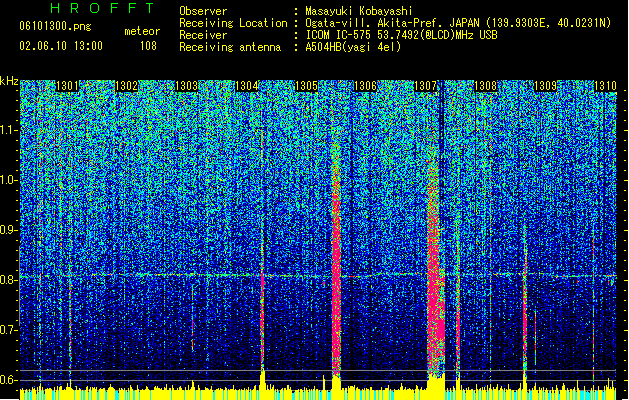Click the 1301 time marker
This screenshot has width=629, height=400.
(x=67, y=86)
